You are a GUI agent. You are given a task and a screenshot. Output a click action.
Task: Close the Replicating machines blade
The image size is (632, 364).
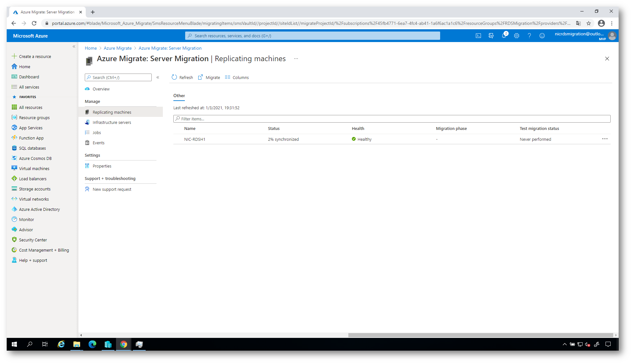607,59
